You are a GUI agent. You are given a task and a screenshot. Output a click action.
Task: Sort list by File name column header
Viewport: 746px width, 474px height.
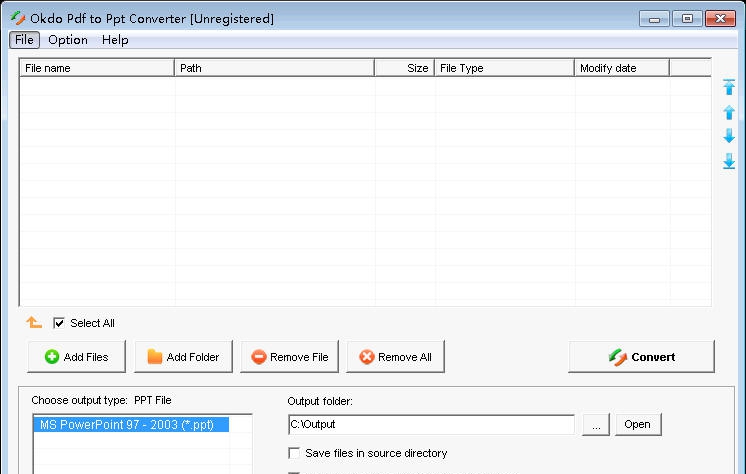pos(97,68)
